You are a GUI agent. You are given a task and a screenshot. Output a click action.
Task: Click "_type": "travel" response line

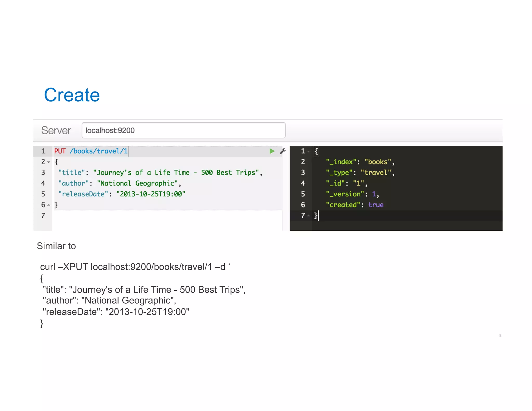[x=360, y=173]
